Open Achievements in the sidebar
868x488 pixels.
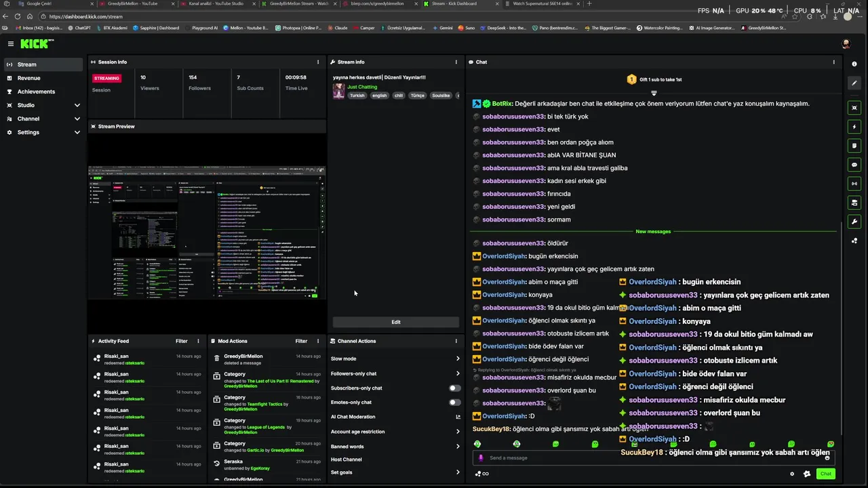tap(43, 91)
